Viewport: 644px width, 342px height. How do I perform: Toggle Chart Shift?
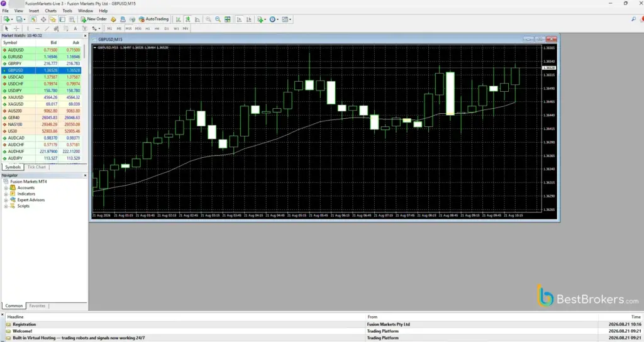pos(249,19)
